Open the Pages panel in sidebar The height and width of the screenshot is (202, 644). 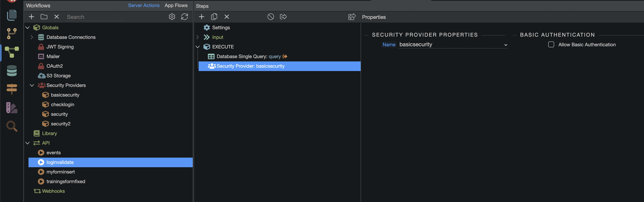coord(11,15)
